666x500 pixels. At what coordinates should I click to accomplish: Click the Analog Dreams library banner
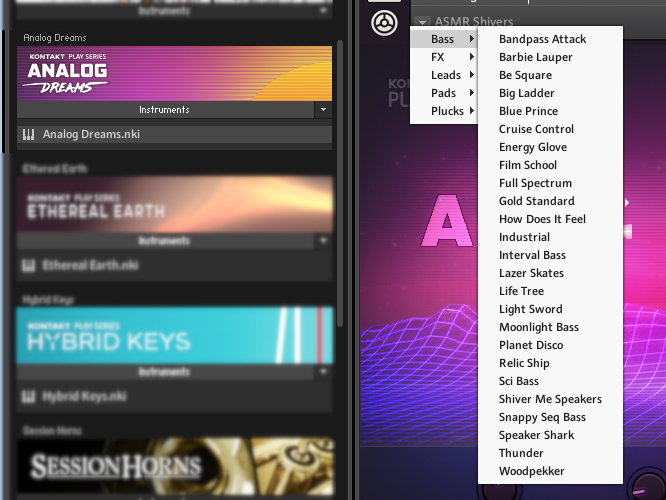point(174,73)
